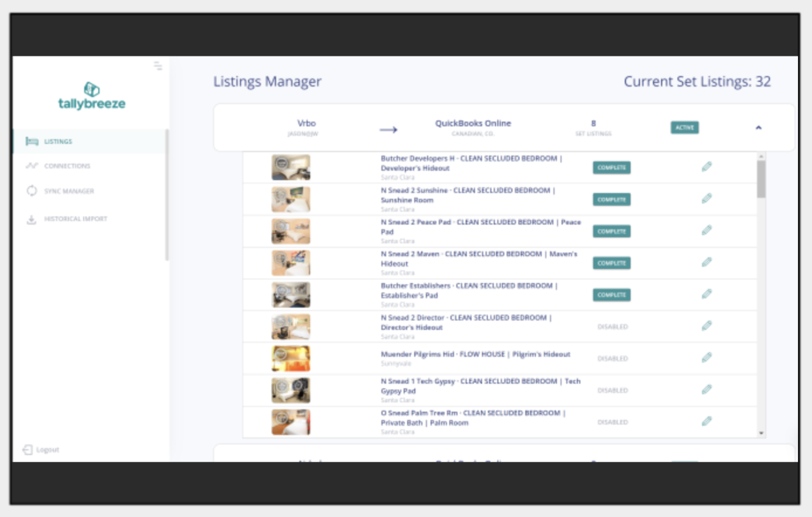Click listings scrollbar down arrow
Viewport: 812px width, 517px height.
[761, 433]
